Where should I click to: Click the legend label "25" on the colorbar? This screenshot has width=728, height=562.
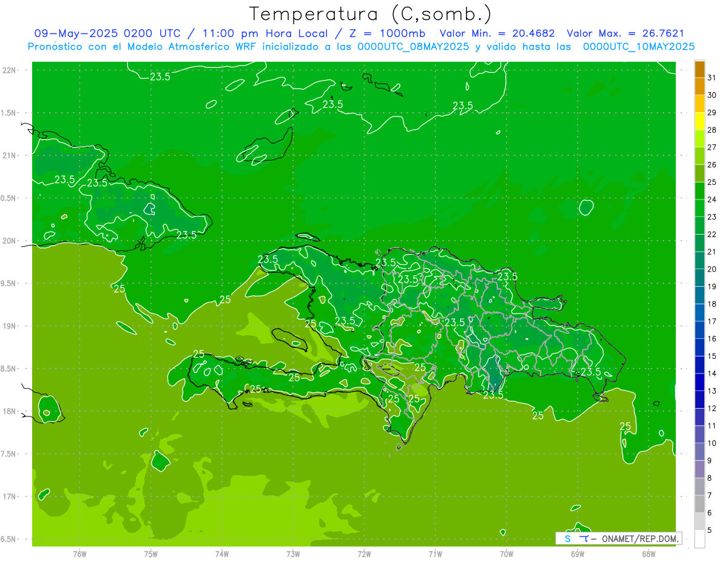point(712,182)
